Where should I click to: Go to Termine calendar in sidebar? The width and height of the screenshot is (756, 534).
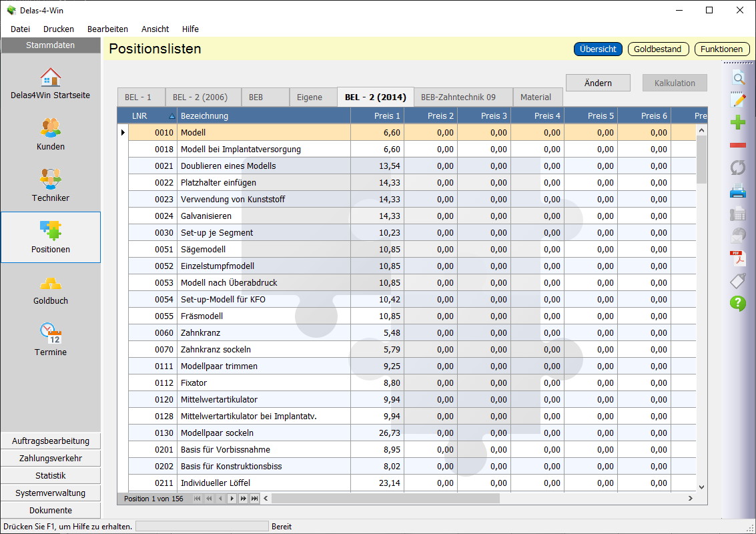coord(51,340)
